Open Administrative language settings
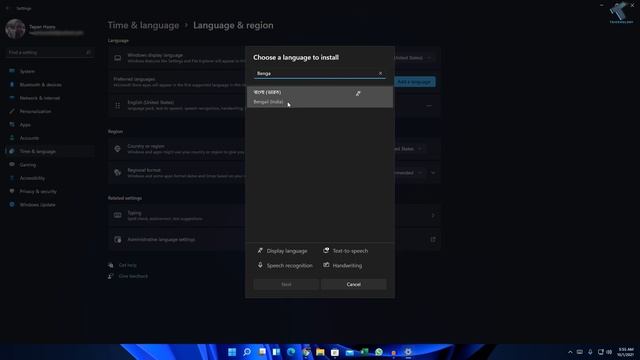This screenshot has width=640, height=360. (274, 240)
